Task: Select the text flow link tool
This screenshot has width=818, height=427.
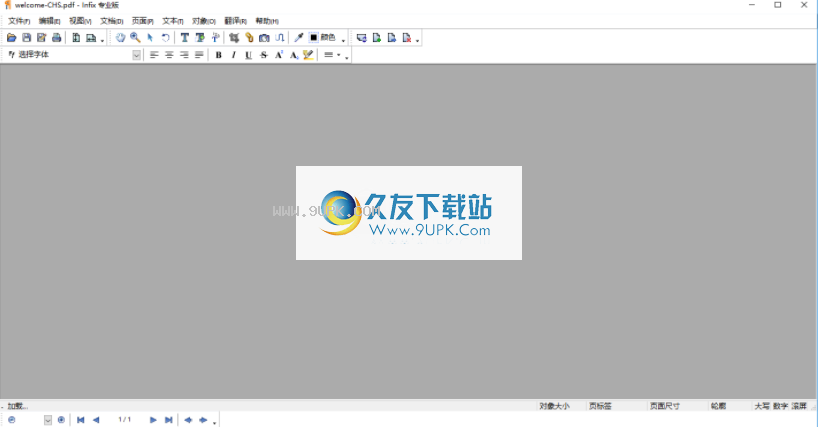Action: pos(280,38)
